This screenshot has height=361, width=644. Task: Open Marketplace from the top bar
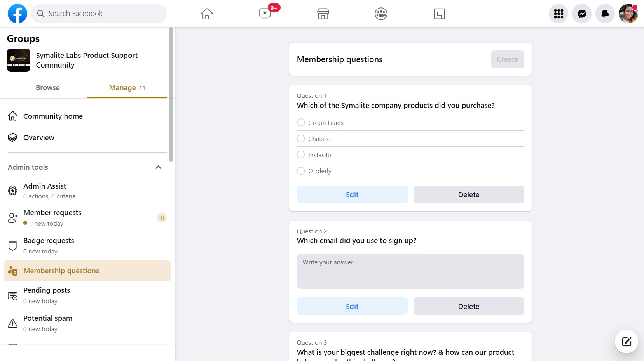pos(323,14)
